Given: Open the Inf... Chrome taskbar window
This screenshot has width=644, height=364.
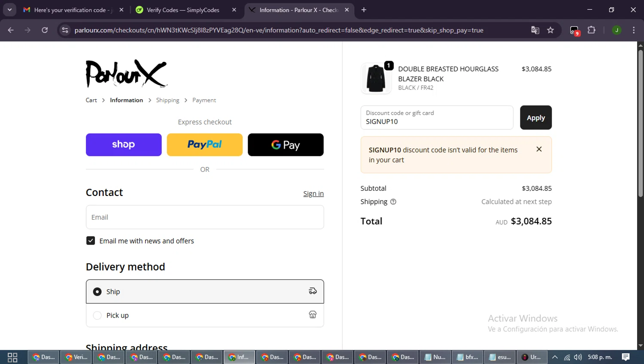Looking at the screenshot, I should click(x=239, y=357).
